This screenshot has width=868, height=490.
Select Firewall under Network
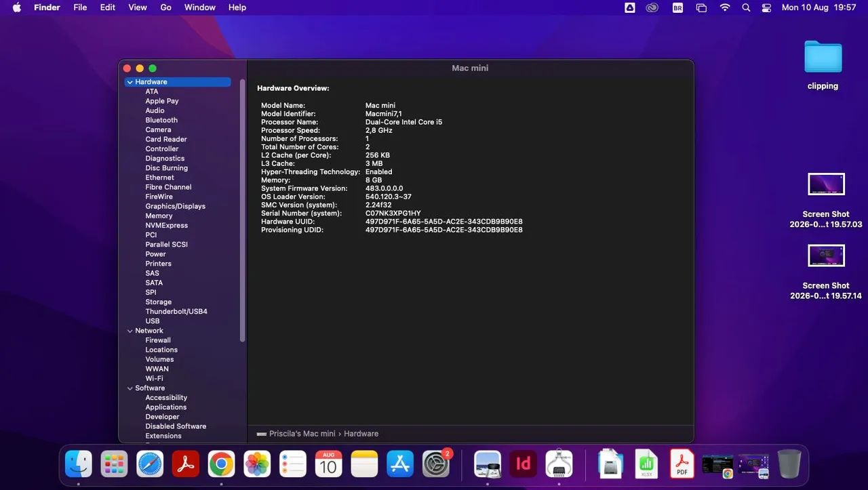(158, 340)
